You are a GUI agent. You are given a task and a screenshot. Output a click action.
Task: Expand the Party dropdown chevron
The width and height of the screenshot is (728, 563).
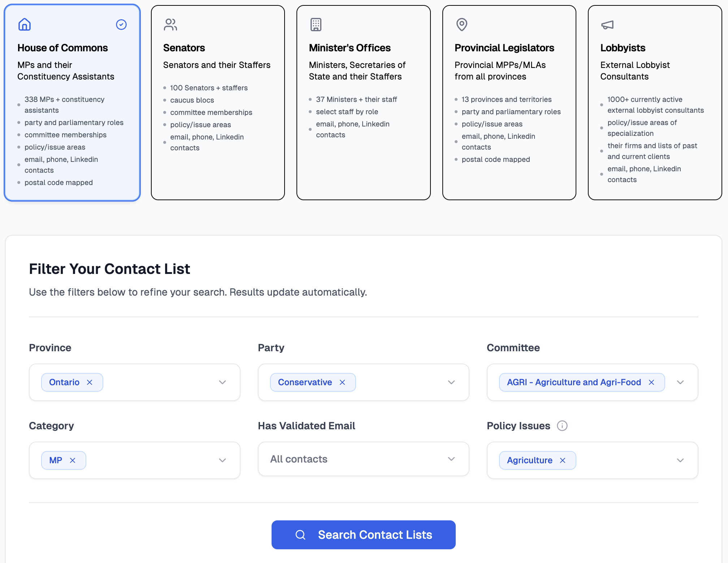point(451,382)
